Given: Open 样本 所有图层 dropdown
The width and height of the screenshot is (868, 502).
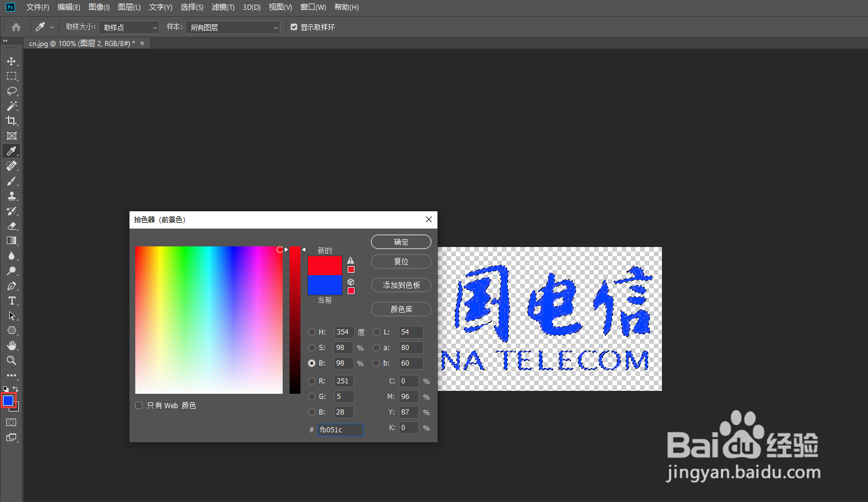Looking at the screenshot, I should pyautogui.click(x=233, y=27).
